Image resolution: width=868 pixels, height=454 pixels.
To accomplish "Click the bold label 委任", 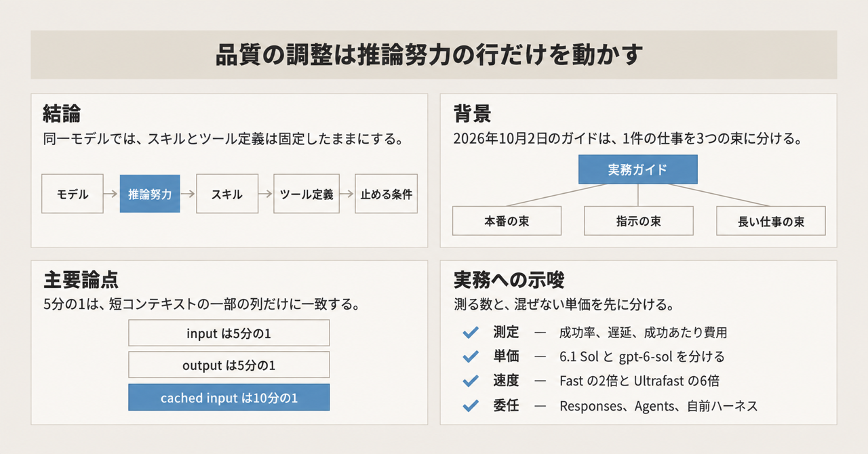I will tap(506, 406).
